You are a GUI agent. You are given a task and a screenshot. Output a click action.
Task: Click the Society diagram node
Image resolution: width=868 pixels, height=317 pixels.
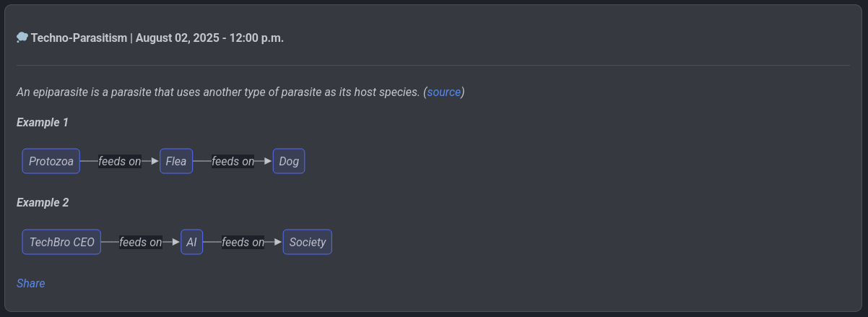[x=308, y=242]
